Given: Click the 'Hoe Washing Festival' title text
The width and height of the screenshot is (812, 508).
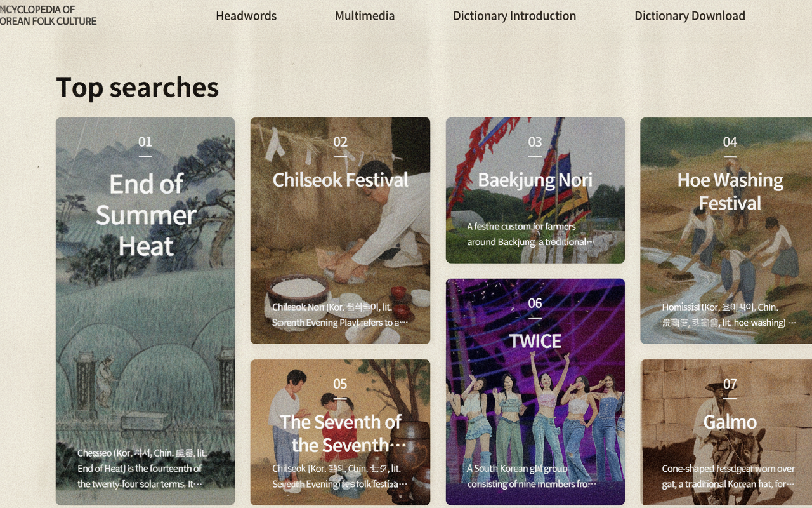Looking at the screenshot, I should point(730,192).
